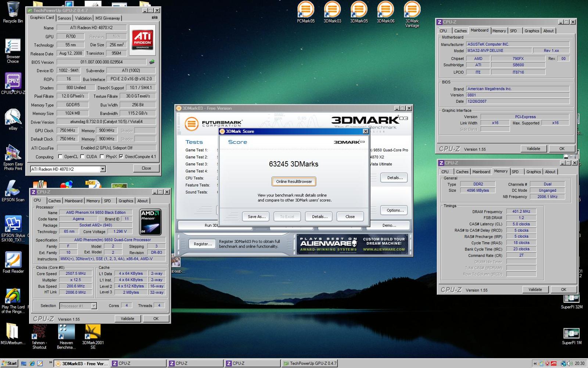The image size is (588, 368).
Task: Open SuperPI 1M desktop icon
Action: (571, 336)
